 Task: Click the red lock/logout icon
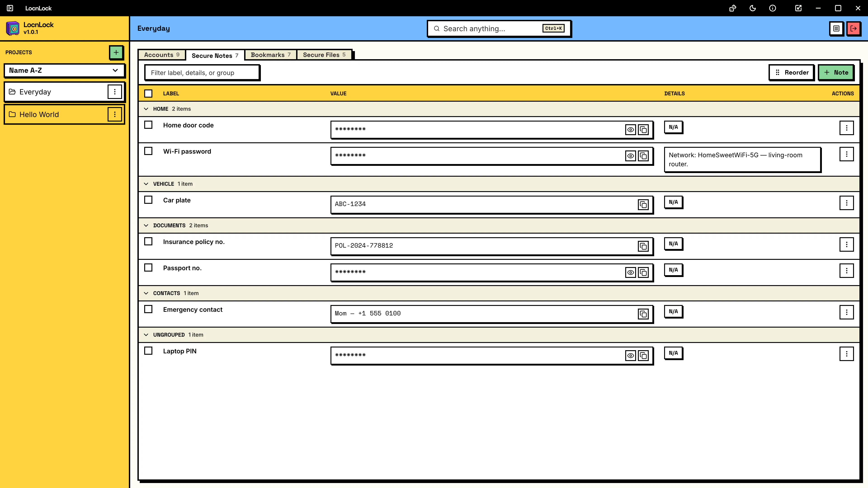click(x=854, y=29)
